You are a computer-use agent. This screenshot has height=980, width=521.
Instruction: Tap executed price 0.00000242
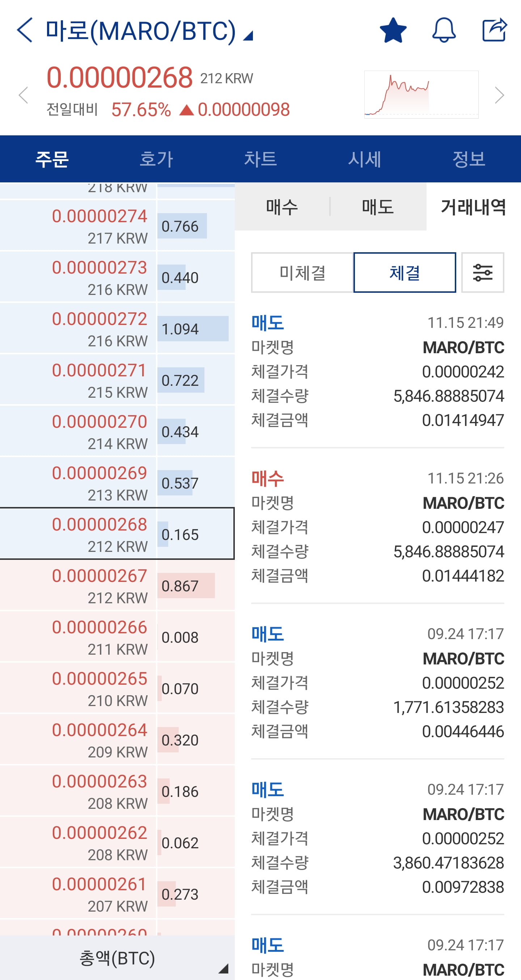463,372
